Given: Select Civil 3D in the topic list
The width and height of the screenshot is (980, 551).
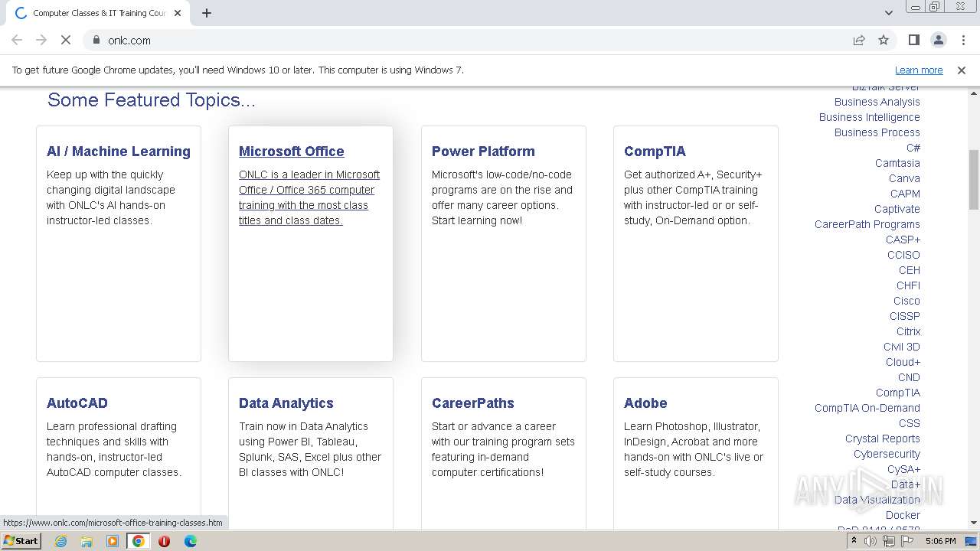Looking at the screenshot, I should point(902,347).
